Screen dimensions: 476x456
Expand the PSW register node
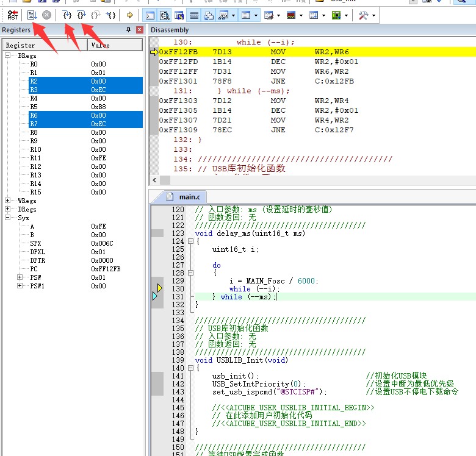pyautogui.click(x=20, y=277)
